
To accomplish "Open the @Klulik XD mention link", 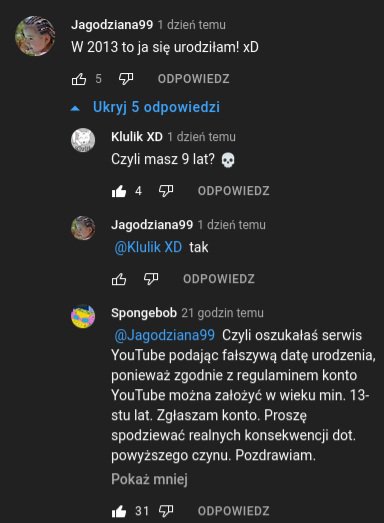I will [x=148, y=247].
